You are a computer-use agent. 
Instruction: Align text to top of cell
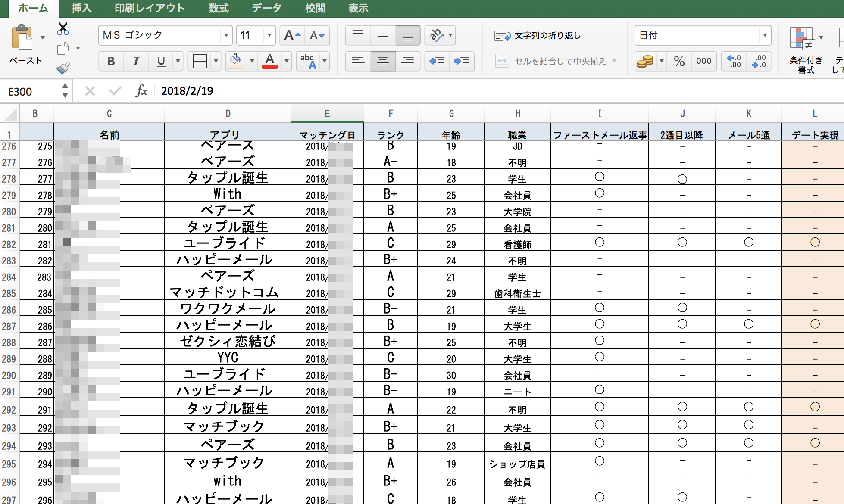[x=358, y=35]
